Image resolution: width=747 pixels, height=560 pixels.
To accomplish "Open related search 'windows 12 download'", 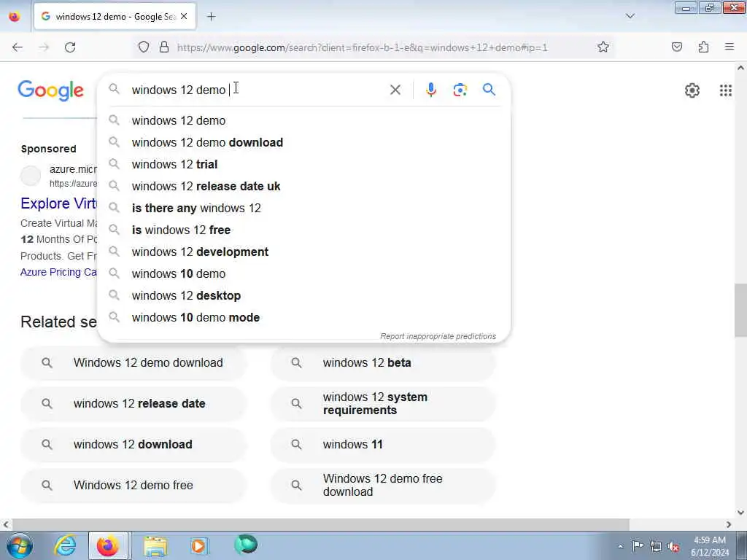I will click(x=133, y=445).
